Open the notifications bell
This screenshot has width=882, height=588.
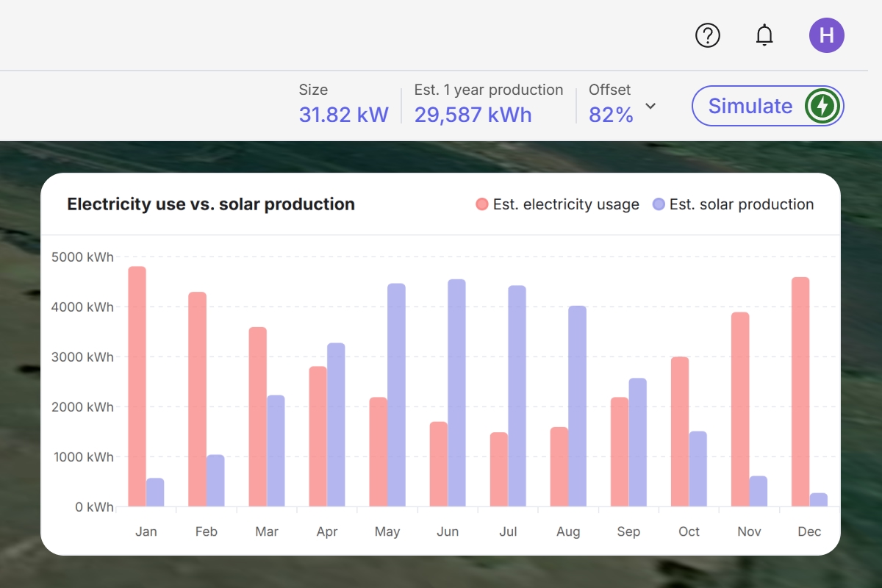(765, 35)
